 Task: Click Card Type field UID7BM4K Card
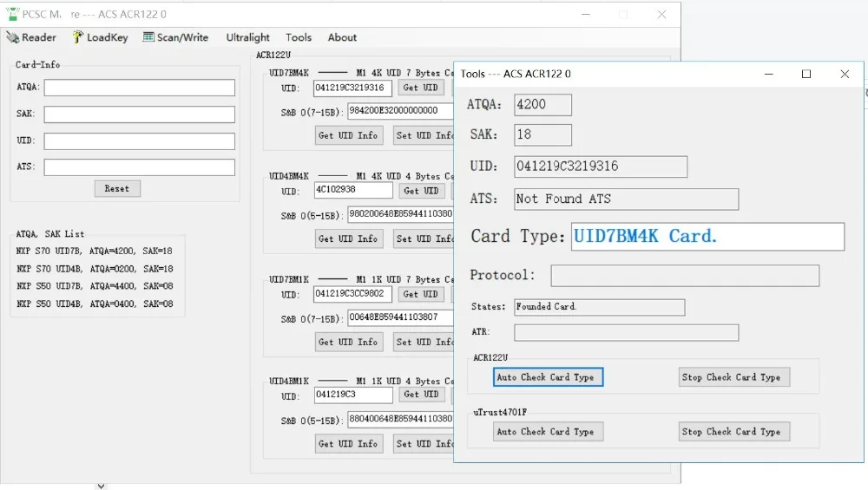pos(708,237)
